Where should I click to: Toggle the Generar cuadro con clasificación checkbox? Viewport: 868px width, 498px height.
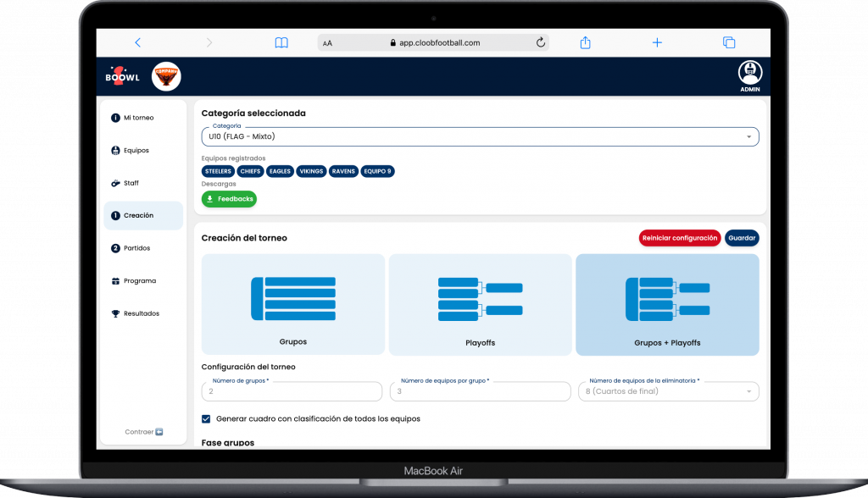point(206,418)
